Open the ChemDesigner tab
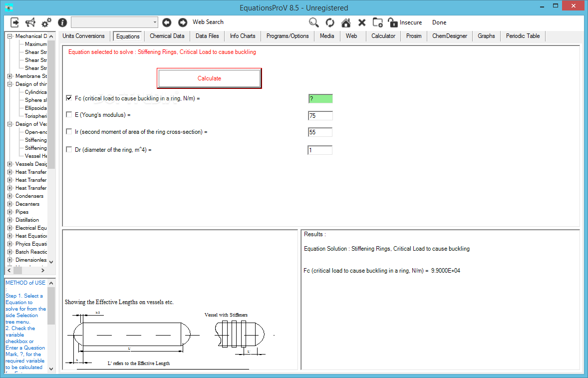588x378 pixels. (x=450, y=36)
